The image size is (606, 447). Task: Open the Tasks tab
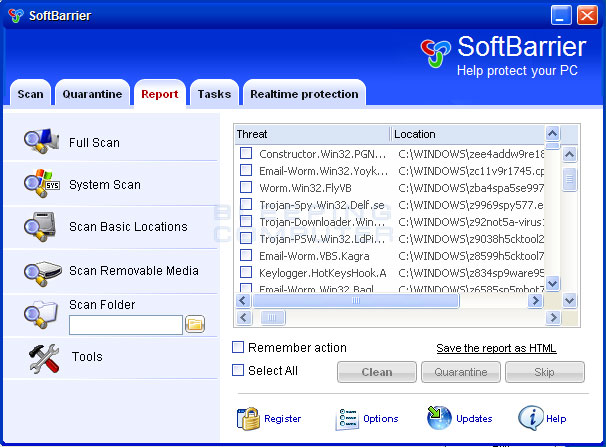[x=214, y=94]
